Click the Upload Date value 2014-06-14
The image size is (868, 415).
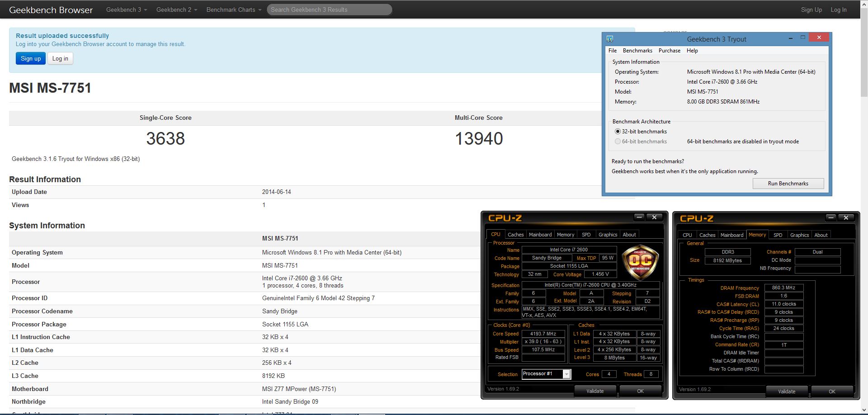(276, 192)
